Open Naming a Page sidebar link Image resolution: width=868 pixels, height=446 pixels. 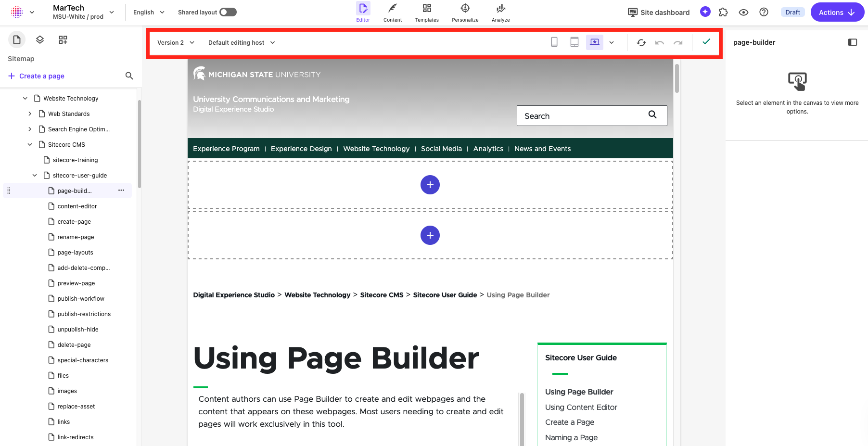[571, 437]
